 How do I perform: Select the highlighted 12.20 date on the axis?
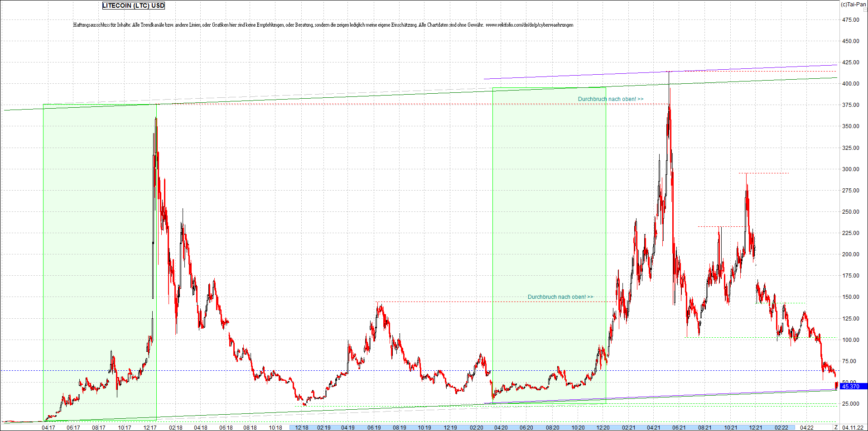click(603, 427)
